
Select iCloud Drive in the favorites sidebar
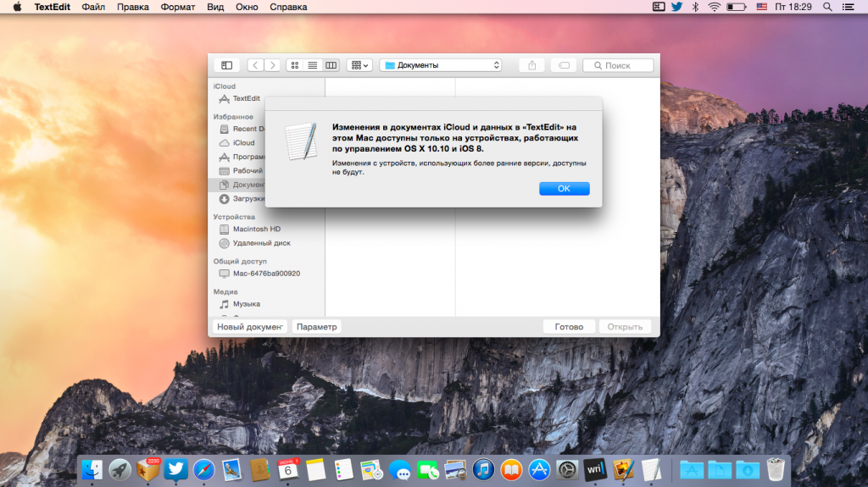(237, 143)
